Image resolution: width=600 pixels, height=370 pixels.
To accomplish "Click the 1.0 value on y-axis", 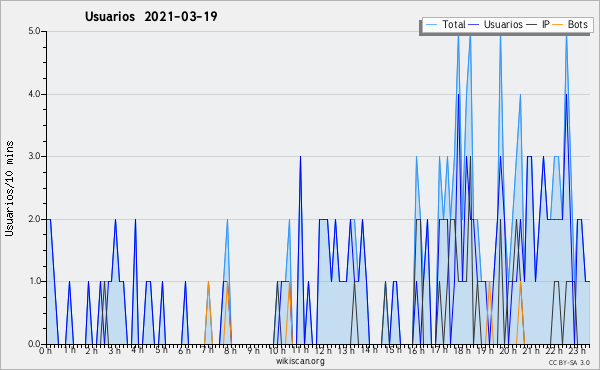I will [x=34, y=281].
